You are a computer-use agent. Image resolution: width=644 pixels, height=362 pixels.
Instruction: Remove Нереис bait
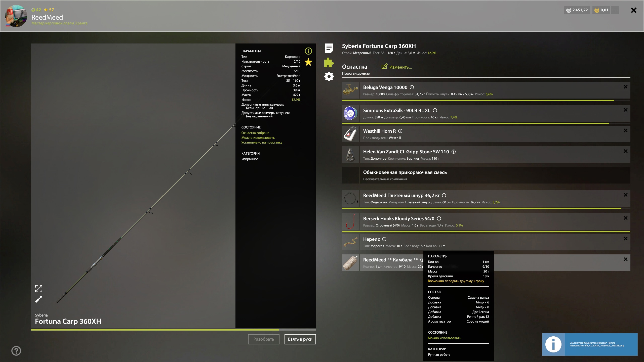(x=625, y=239)
